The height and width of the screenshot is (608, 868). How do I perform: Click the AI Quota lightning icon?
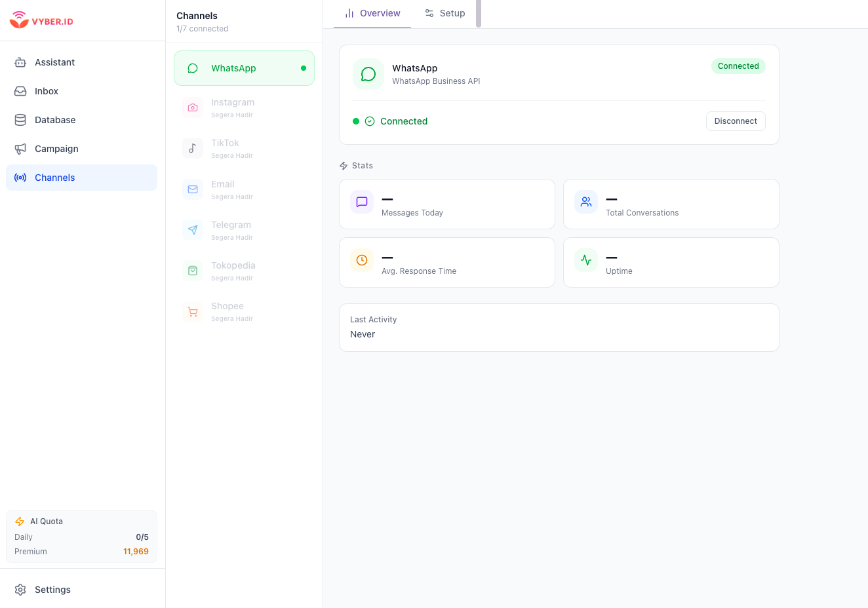pos(20,522)
